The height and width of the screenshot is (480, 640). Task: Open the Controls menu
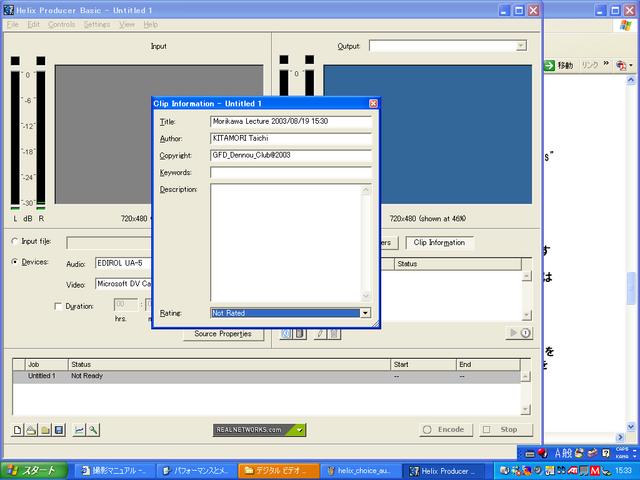click(62, 24)
